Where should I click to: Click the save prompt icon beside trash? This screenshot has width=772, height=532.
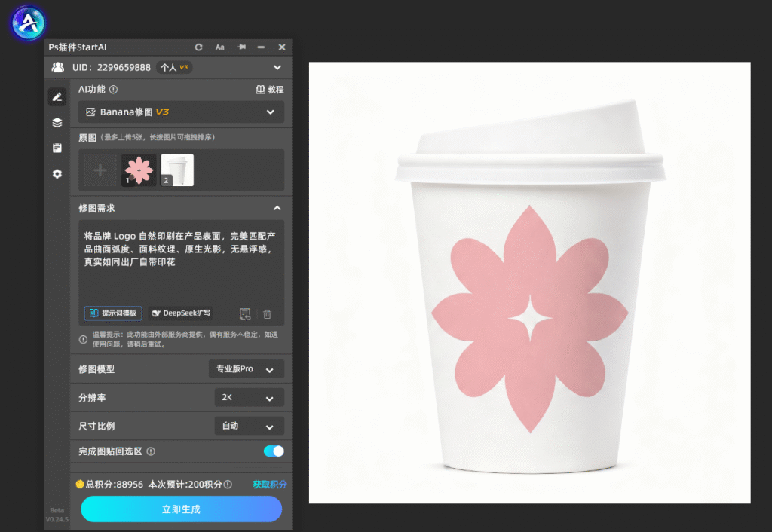click(x=245, y=314)
